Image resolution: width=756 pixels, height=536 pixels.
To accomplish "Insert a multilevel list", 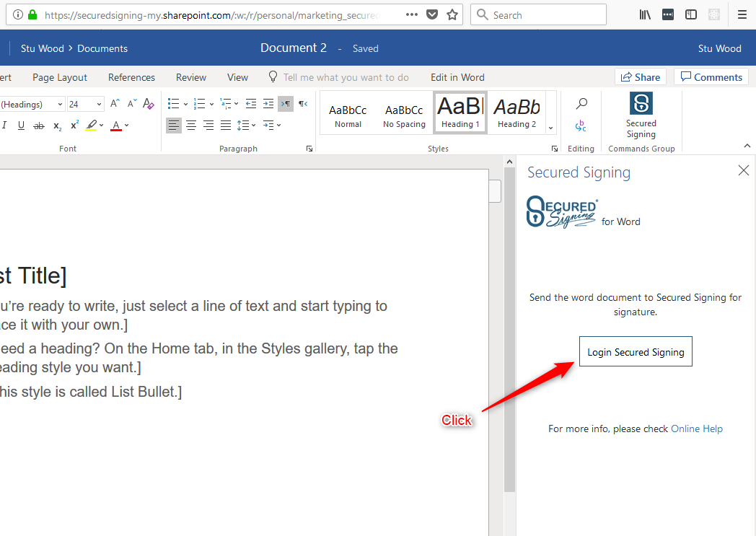I will [225, 104].
